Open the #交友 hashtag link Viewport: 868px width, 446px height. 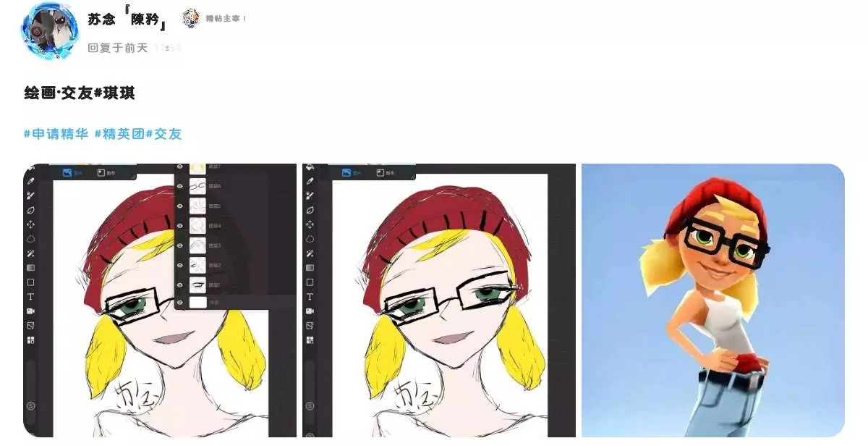[x=163, y=134]
